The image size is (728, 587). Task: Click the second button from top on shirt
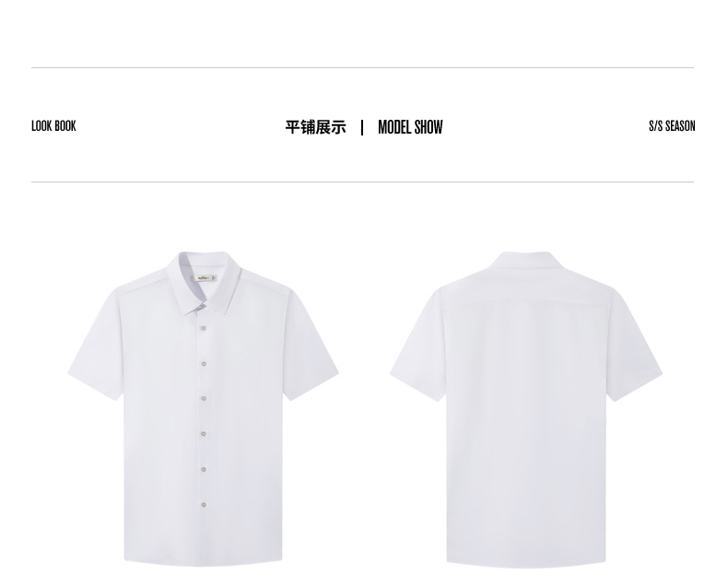(204, 364)
